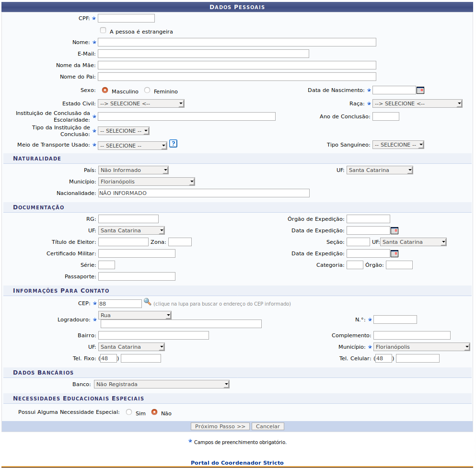Open calendar picker for Data de Nascimento

[x=420, y=90]
